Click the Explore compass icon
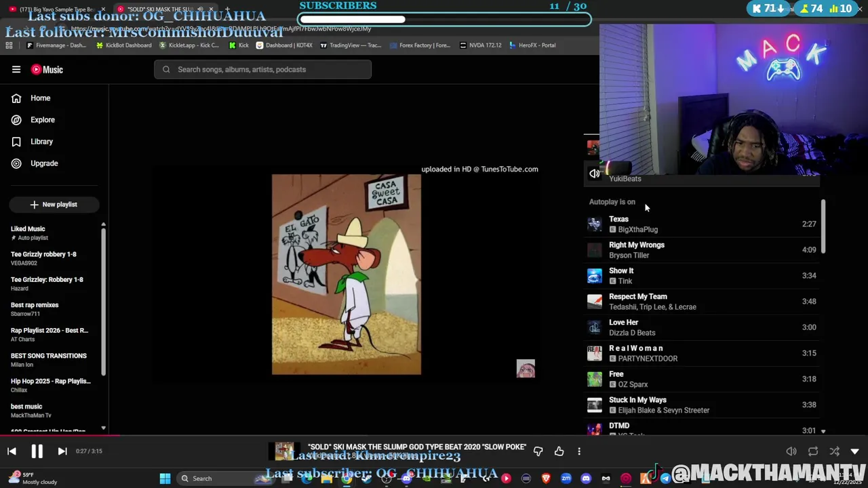Image resolution: width=868 pixels, height=488 pixels. 16,120
